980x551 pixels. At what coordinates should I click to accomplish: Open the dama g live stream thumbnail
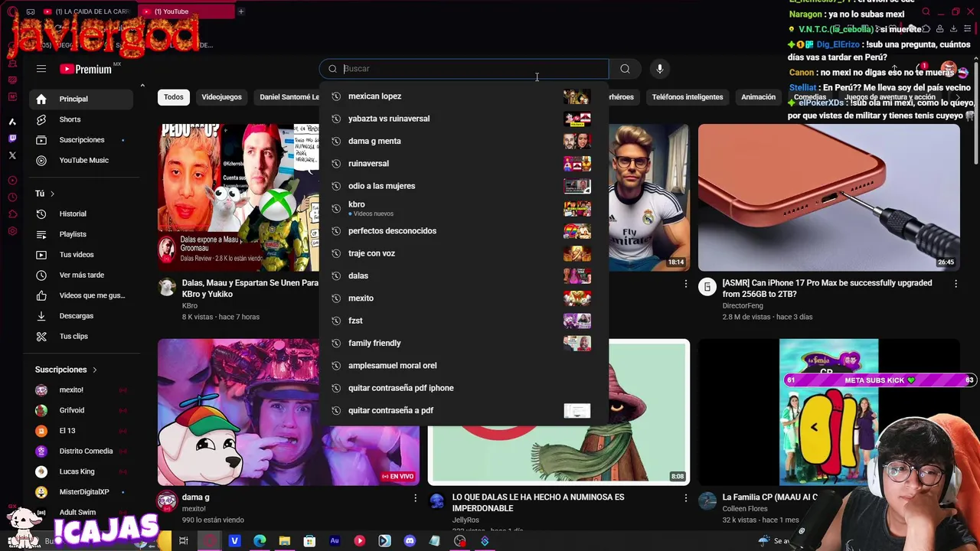coord(288,412)
